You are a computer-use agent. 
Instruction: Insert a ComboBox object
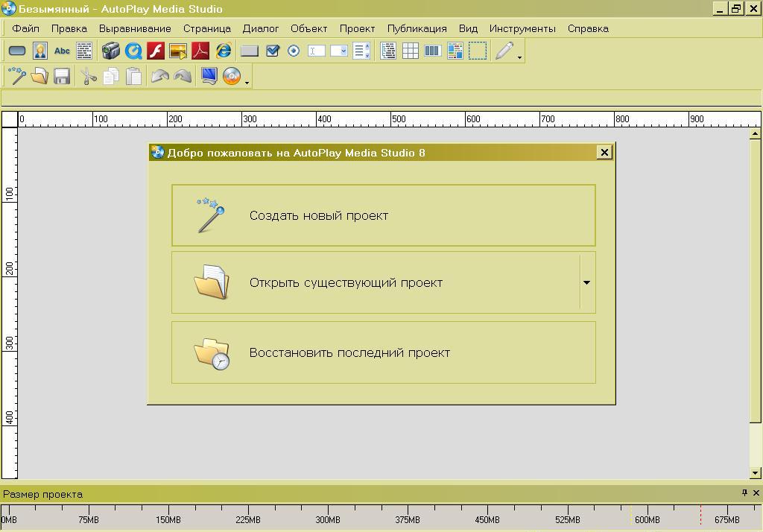tap(339, 51)
